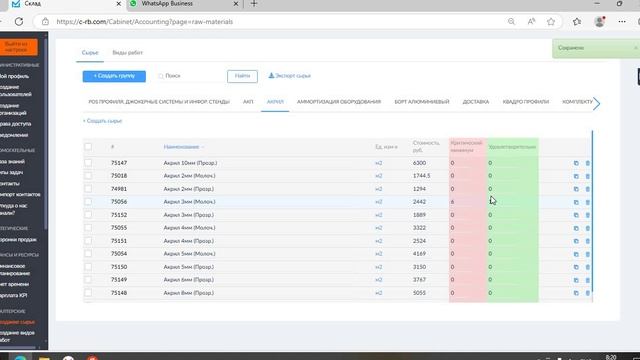640x360 pixels.
Task: Copy the row 75152 Акрил 3мм
Action: [x=576, y=215]
